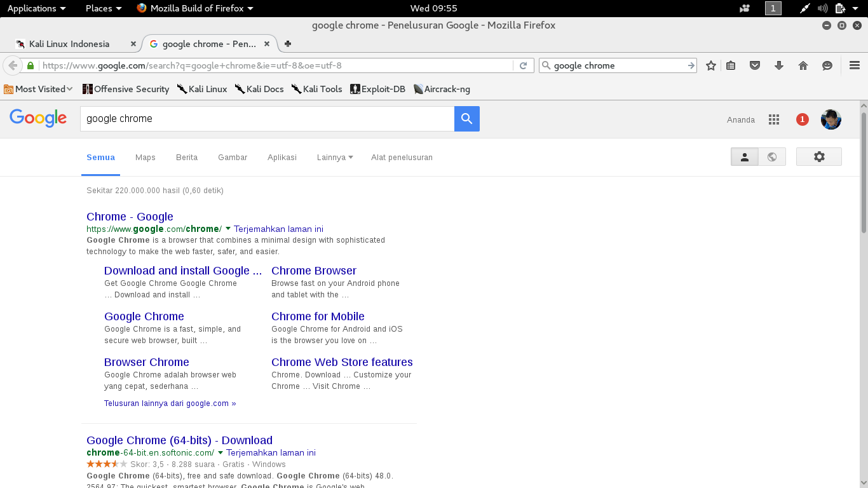
Task: Click the green padlock site identity icon
Action: (x=30, y=65)
